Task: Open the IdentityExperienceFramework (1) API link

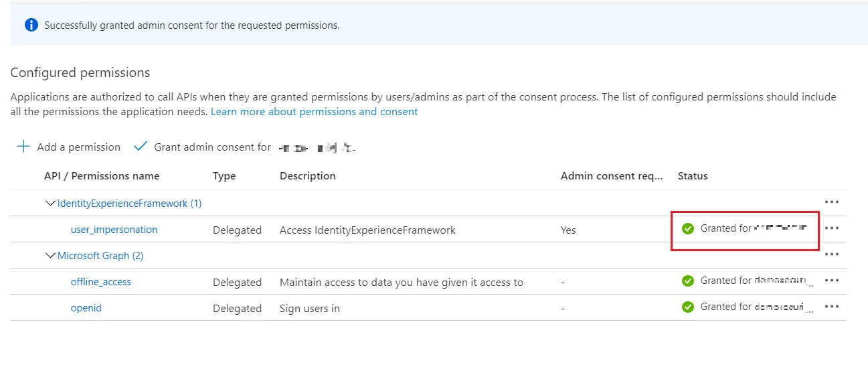Action: [x=129, y=203]
